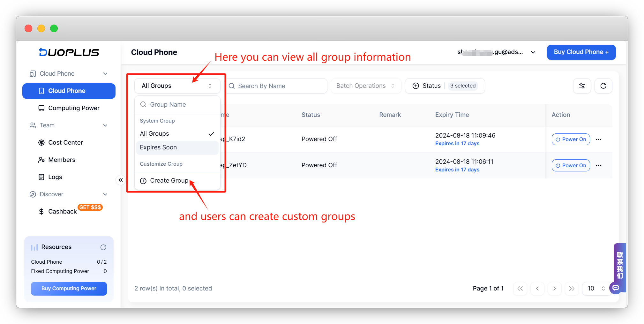Select Members in the sidebar

point(62,160)
